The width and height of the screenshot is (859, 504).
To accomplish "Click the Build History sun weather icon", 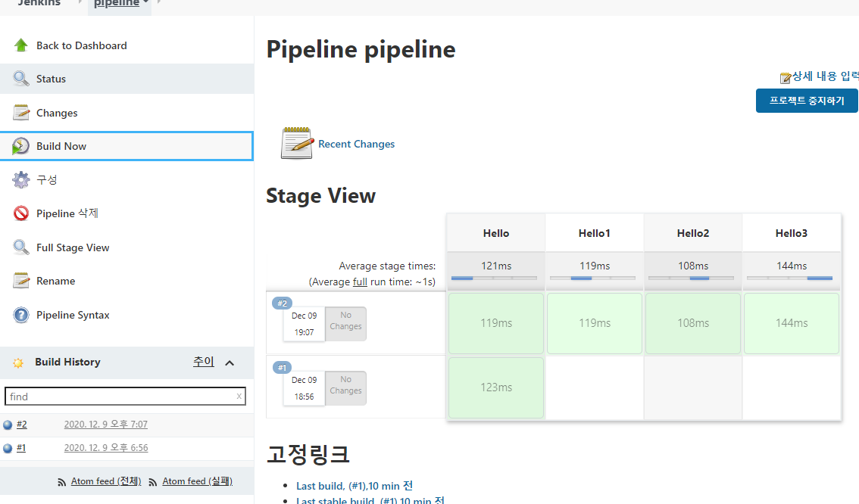I will coord(18,362).
